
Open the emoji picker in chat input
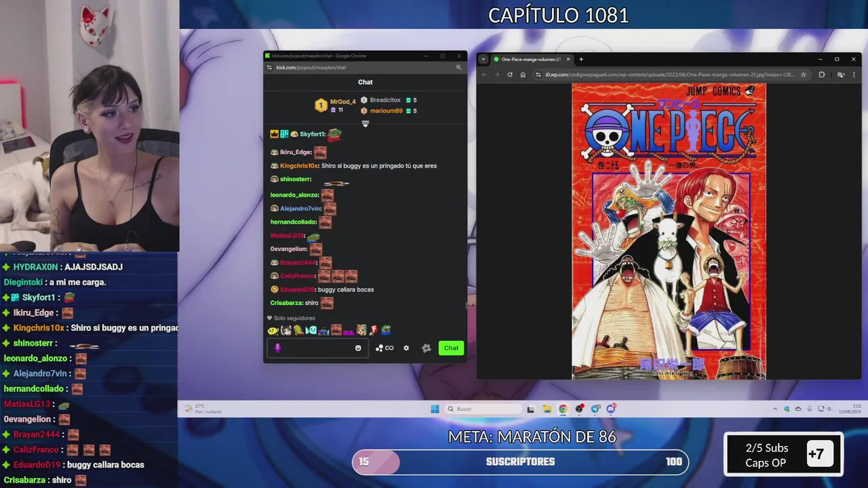click(x=358, y=348)
